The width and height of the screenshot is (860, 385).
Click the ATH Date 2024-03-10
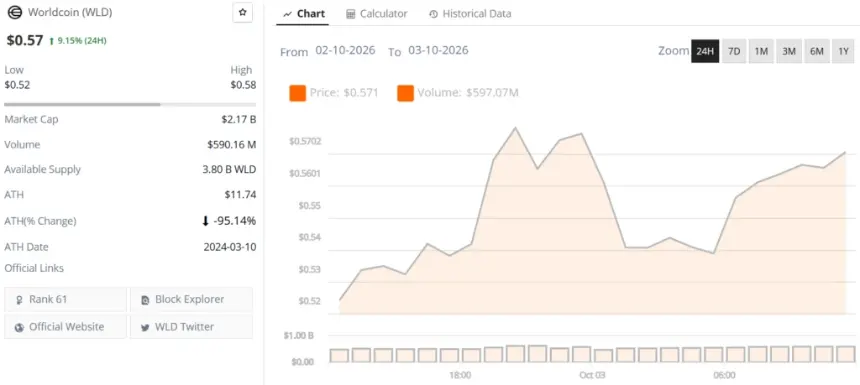[x=230, y=247]
